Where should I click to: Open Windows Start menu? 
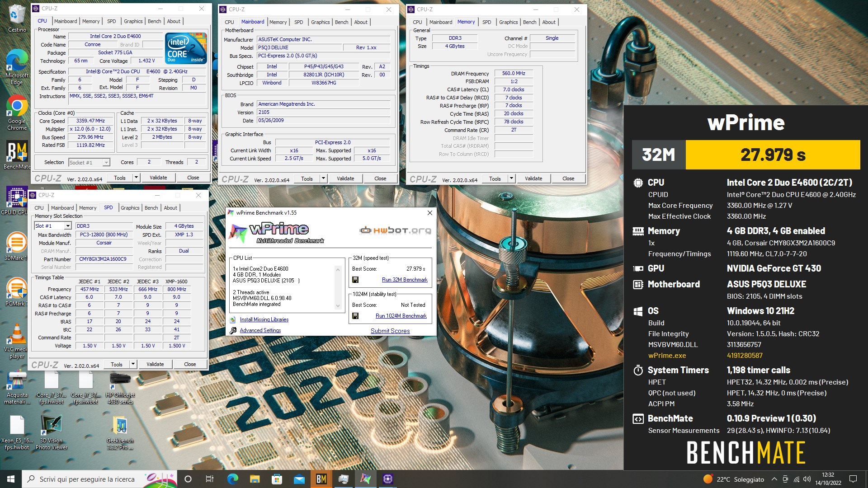tap(11, 479)
